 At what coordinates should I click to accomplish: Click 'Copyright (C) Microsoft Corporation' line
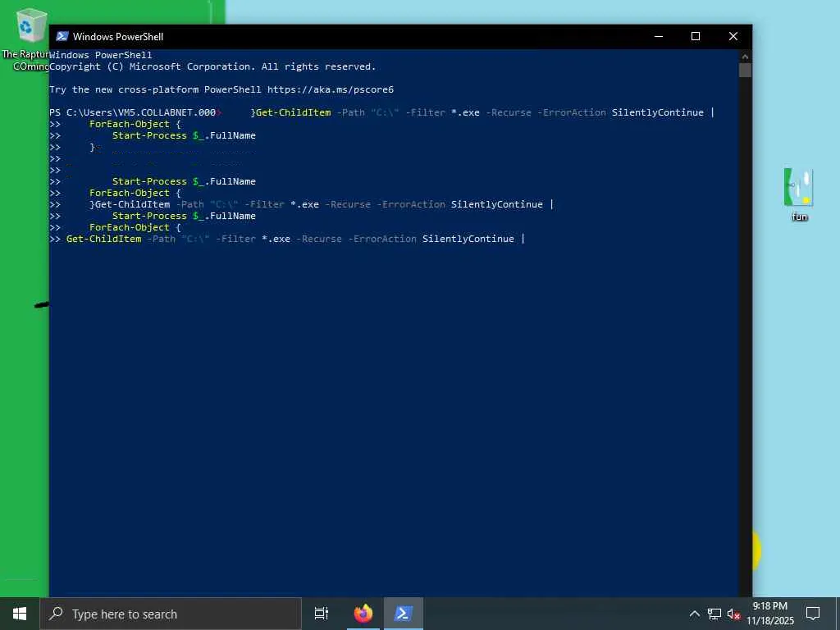pyautogui.click(x=212, y=66)
